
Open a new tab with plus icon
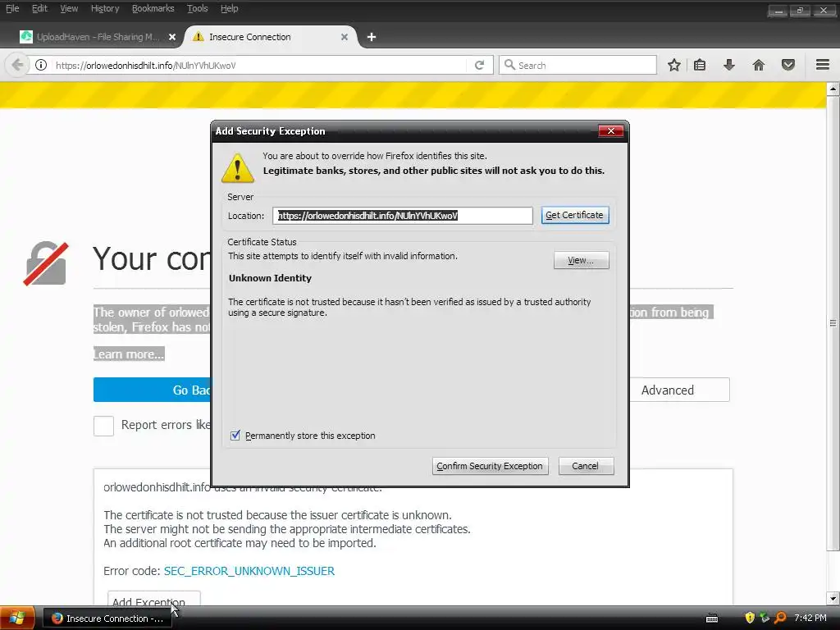click(x=372, y=37)
